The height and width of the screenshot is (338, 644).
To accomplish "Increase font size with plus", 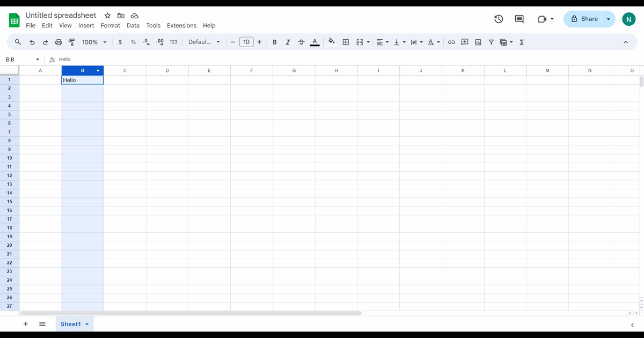I will [260, 42].
